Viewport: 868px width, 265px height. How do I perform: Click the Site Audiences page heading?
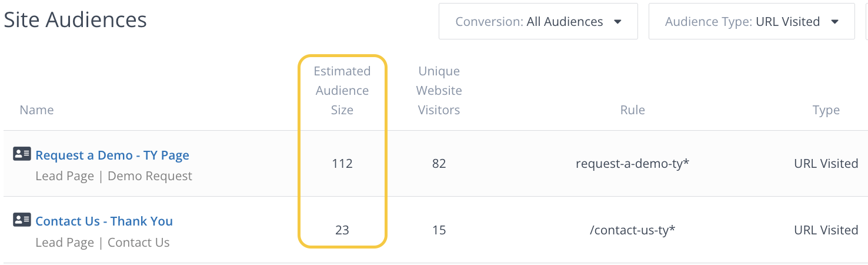(x=75, y=20)
